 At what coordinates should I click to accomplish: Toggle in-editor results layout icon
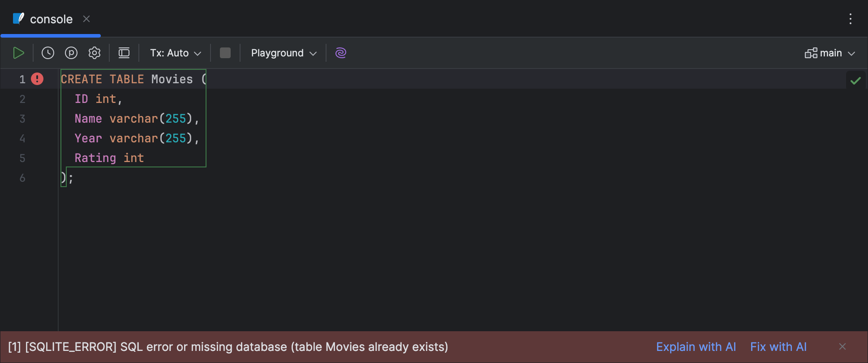[x=124, y=53]
